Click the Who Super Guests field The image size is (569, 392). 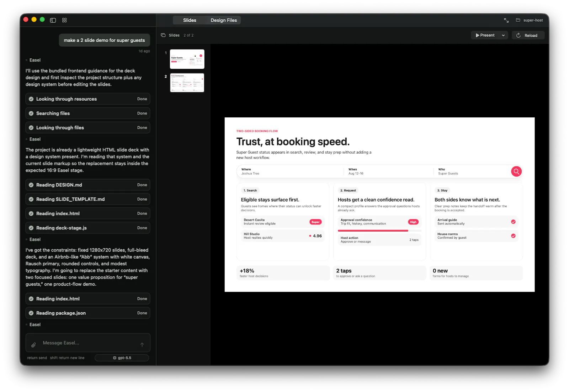coord(472,171)
